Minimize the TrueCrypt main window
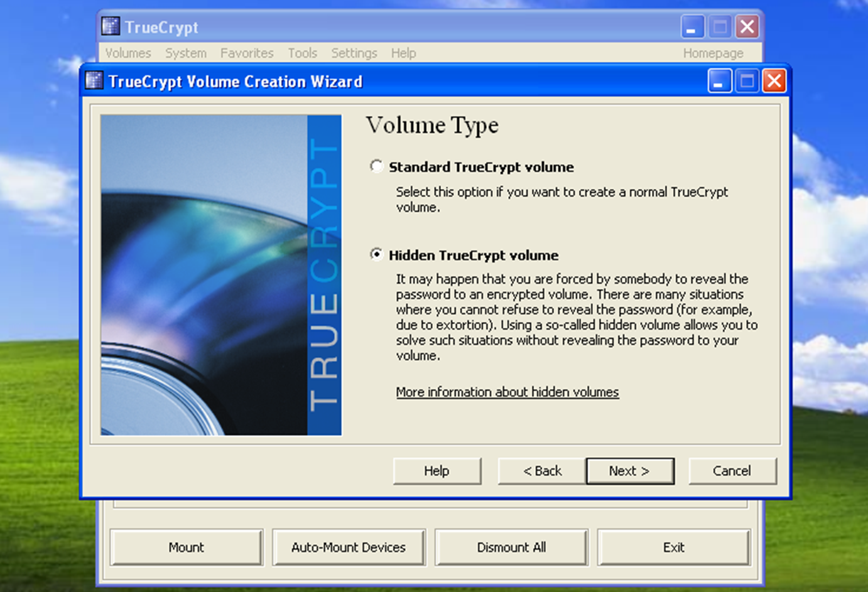 click(x=692, y=27)
